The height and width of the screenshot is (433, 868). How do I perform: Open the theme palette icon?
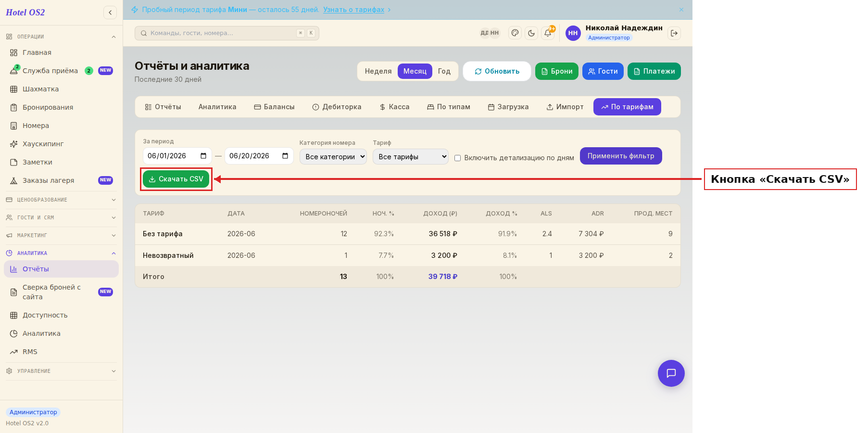click(x=515, y=33)
